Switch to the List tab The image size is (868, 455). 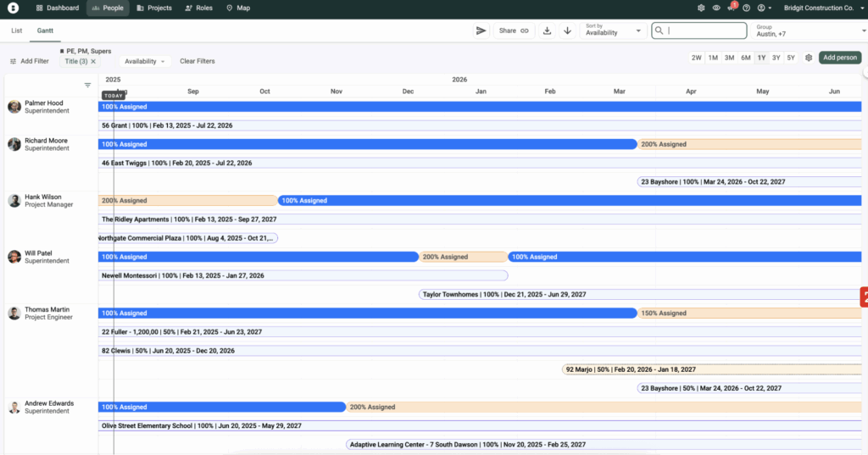[x=17, y=31]
